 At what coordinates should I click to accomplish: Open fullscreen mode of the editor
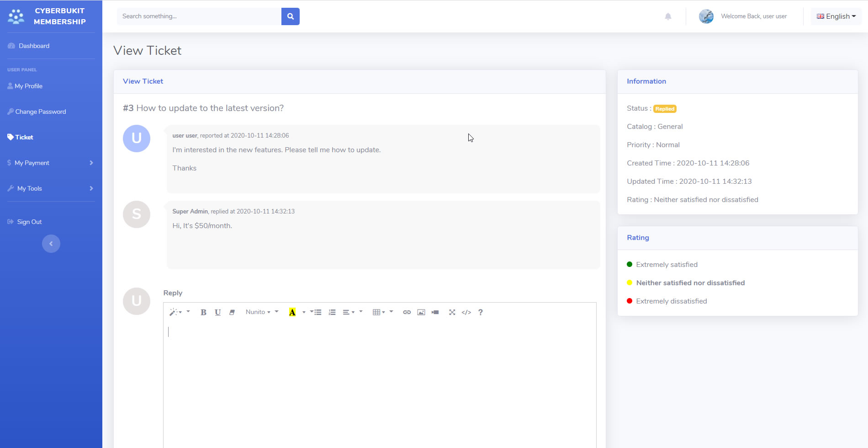pos(452,312)
